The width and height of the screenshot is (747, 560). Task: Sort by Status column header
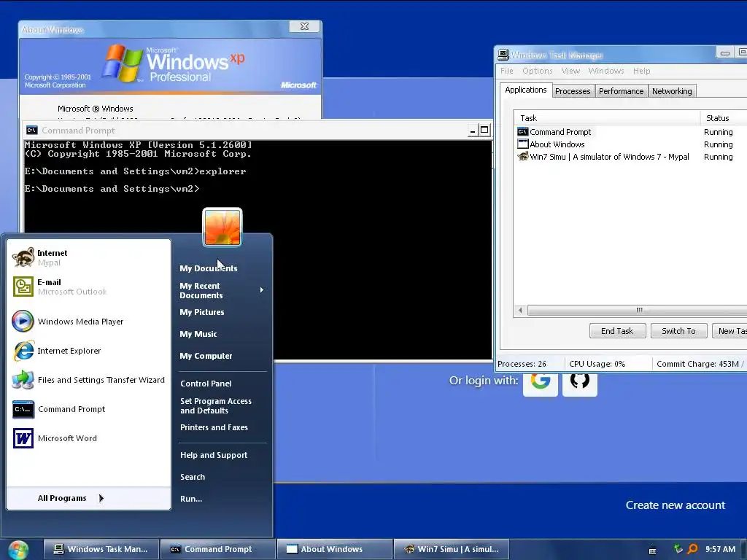(723, 118)
